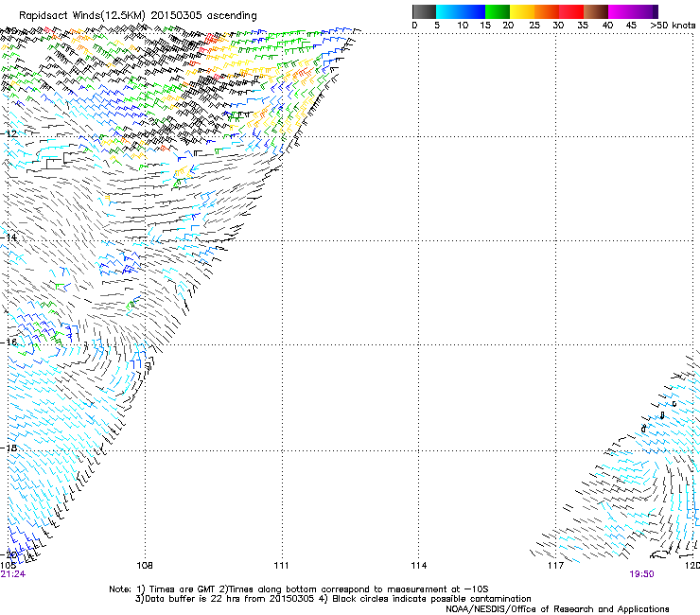Click the '10' legend scale label
This screenshot has height=615, width=700.
pyautogui.click(x=463, y=26)
